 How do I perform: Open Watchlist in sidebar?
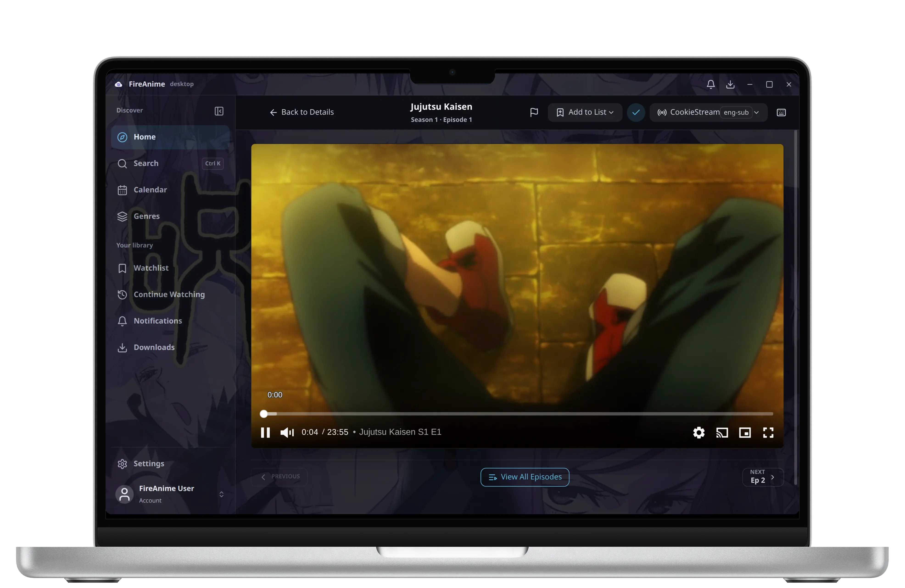click(x=170, y=268)
